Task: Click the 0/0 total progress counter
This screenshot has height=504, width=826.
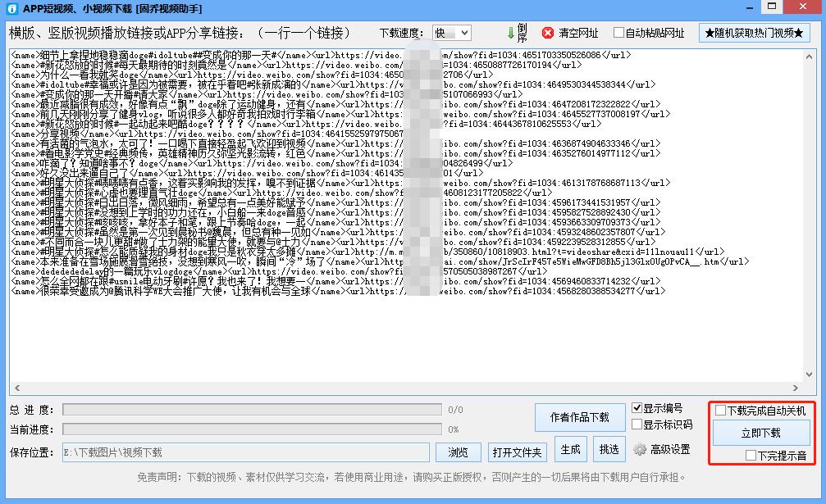Action: pyautogui.click(x=455, y=410)
